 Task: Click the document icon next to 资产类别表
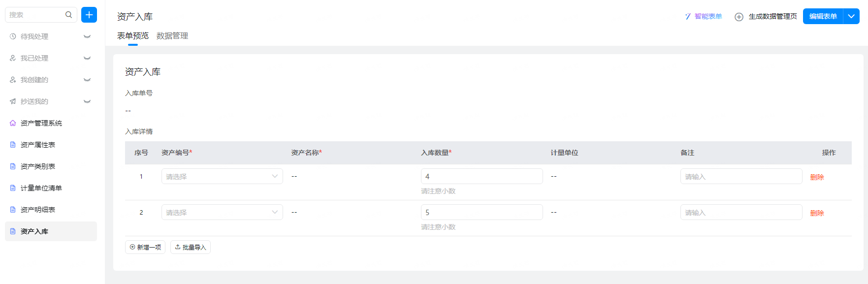(x=13, y=166)
